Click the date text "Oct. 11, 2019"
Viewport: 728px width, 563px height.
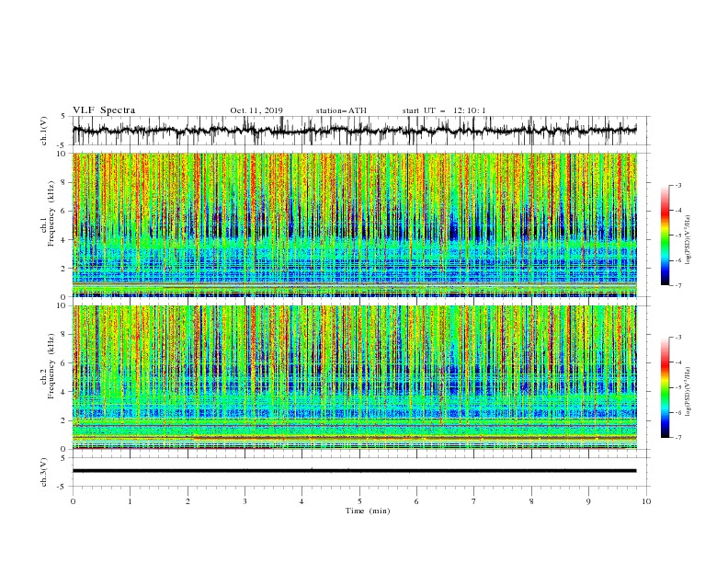tap(256, 110)
